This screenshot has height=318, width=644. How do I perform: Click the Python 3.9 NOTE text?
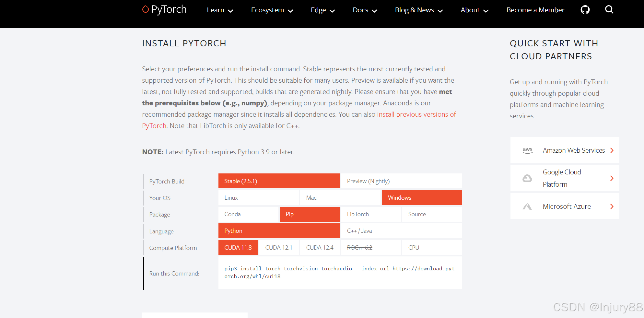click(x=218, y=152)
